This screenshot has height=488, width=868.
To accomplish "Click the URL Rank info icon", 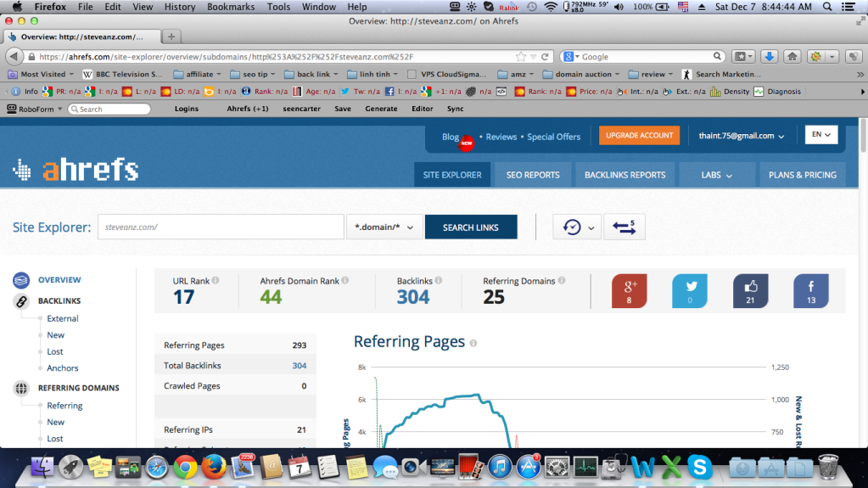I will pos(216,280).
